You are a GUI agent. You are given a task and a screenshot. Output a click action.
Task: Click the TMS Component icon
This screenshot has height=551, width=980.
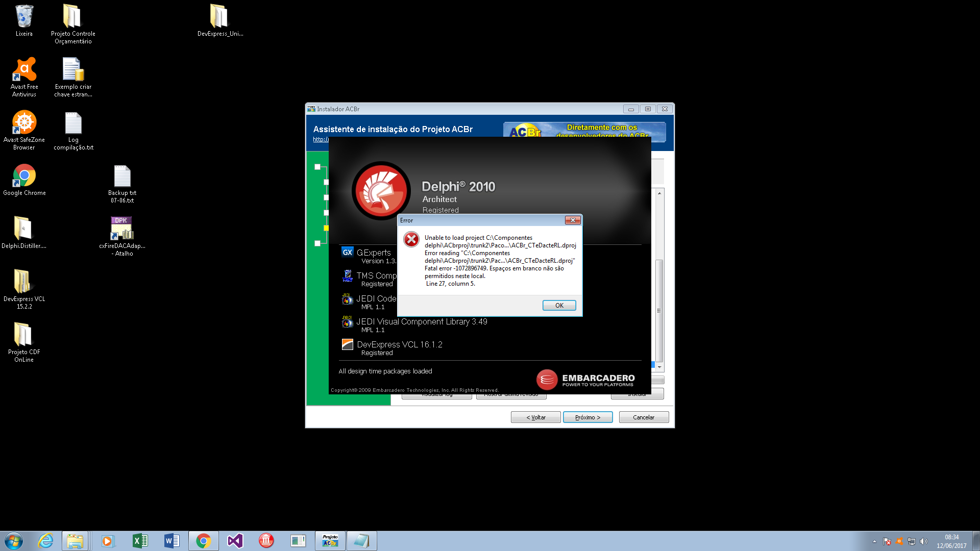pos(348,275)
